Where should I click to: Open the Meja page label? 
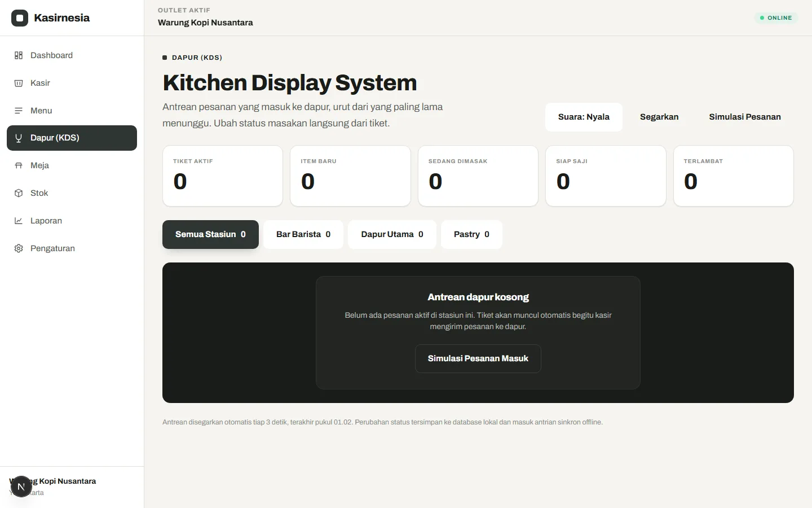pos(39,165)
